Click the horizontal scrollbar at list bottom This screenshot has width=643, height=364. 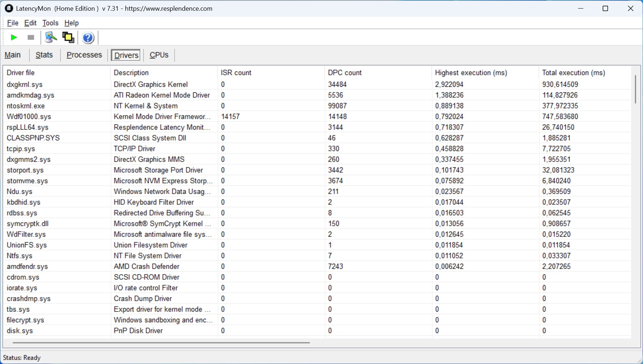161,343
